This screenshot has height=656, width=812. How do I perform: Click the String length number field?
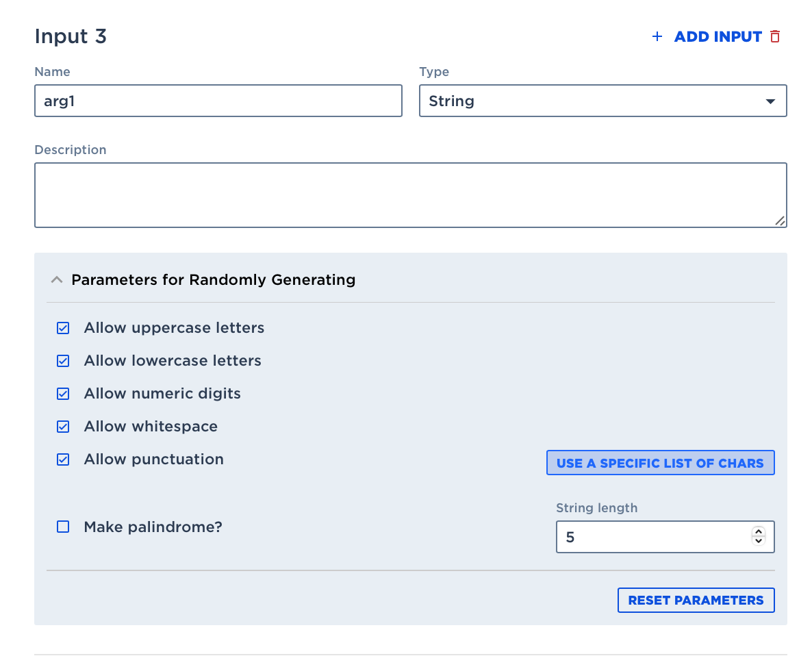point(650,538)
